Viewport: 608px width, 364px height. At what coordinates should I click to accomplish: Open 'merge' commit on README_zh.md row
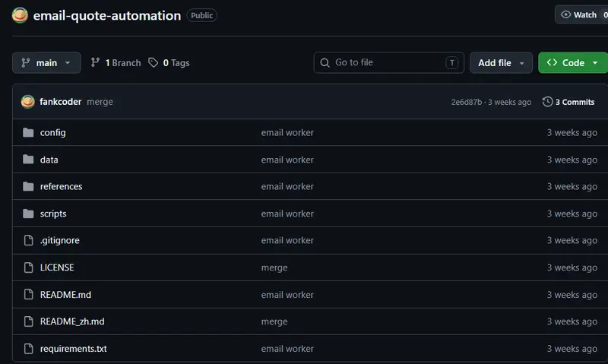pyautogui.click(x=274, y=321)
